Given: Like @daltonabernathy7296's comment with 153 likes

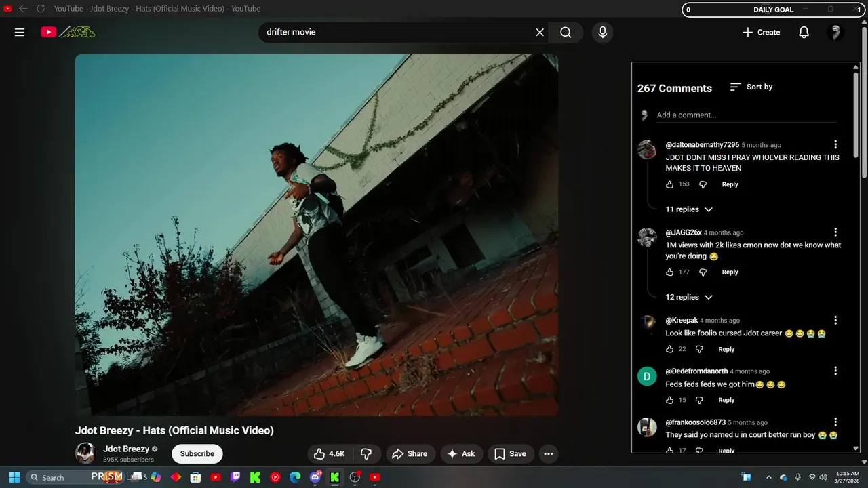Looking at the screenshot, I should click(x=670, y=184).
